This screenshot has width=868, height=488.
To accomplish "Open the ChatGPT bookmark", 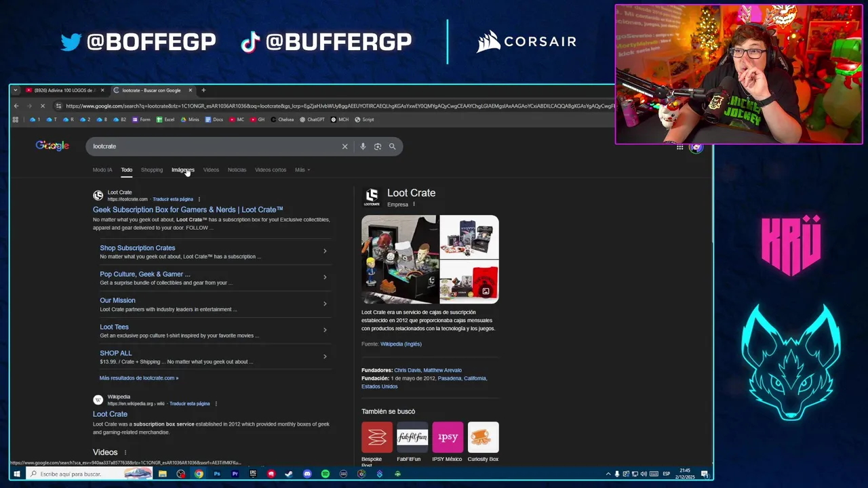I will click(312, 119).
